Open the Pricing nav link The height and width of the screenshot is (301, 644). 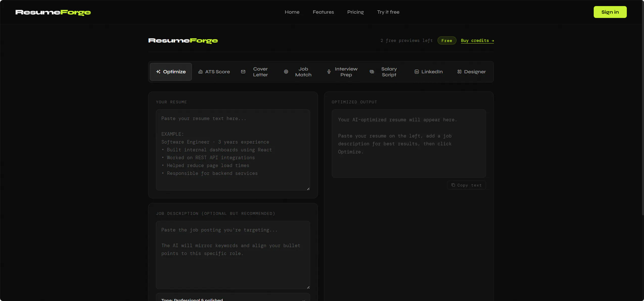[x=355, y=12]
